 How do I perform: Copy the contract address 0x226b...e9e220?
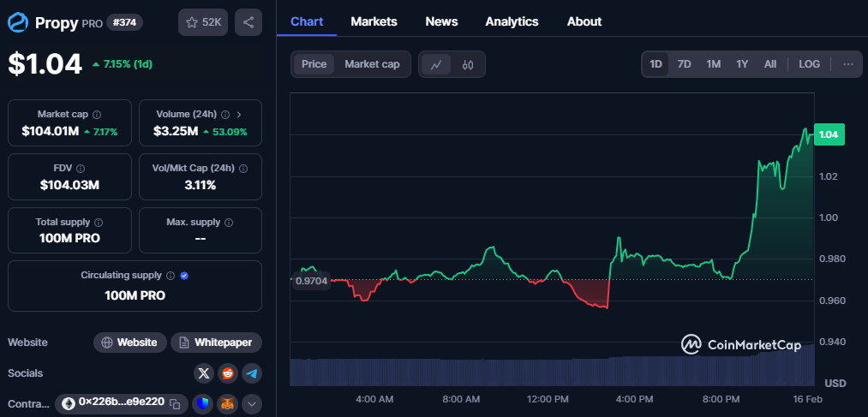pos(175,403)
